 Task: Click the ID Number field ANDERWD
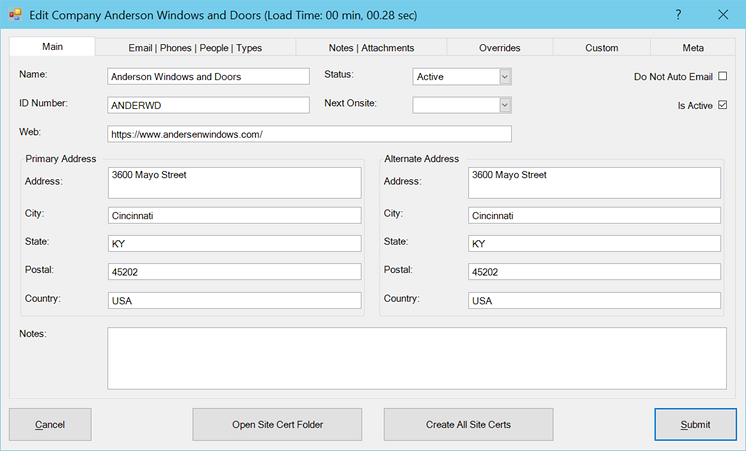coord(208,105)
